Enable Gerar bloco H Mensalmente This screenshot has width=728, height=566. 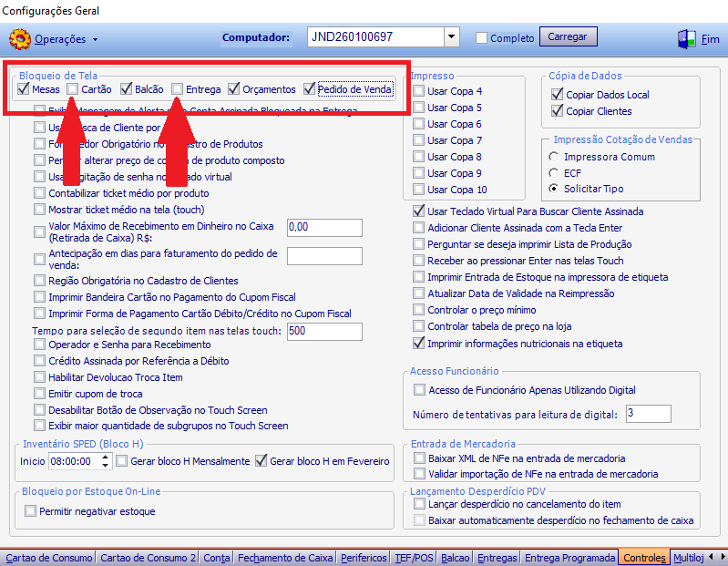click(122, 461)
